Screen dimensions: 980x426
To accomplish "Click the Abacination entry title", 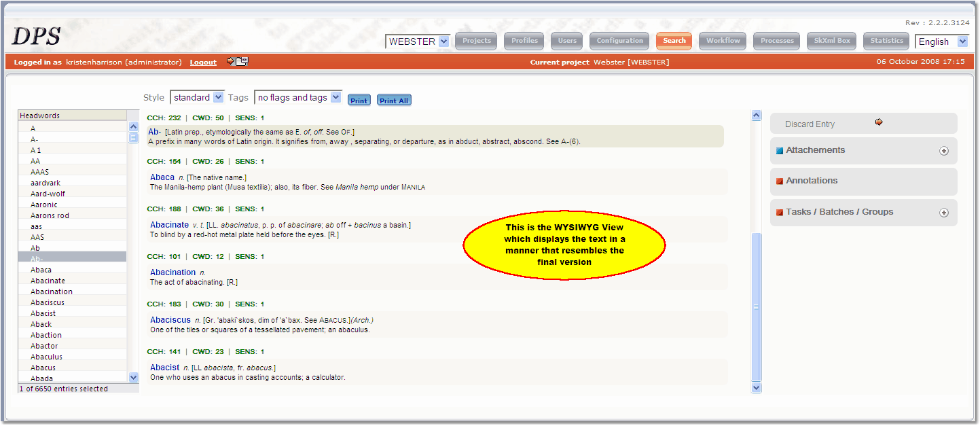I will point(173,272).
